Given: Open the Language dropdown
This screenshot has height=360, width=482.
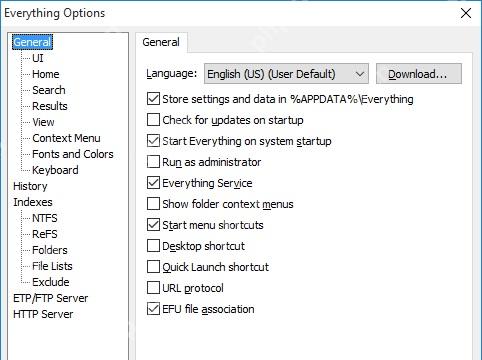Looking at the screenshot, I should click(286, 74).
